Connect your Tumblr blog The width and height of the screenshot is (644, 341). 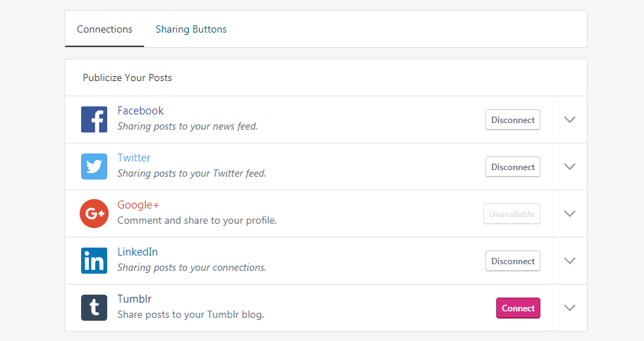point(518,308)
